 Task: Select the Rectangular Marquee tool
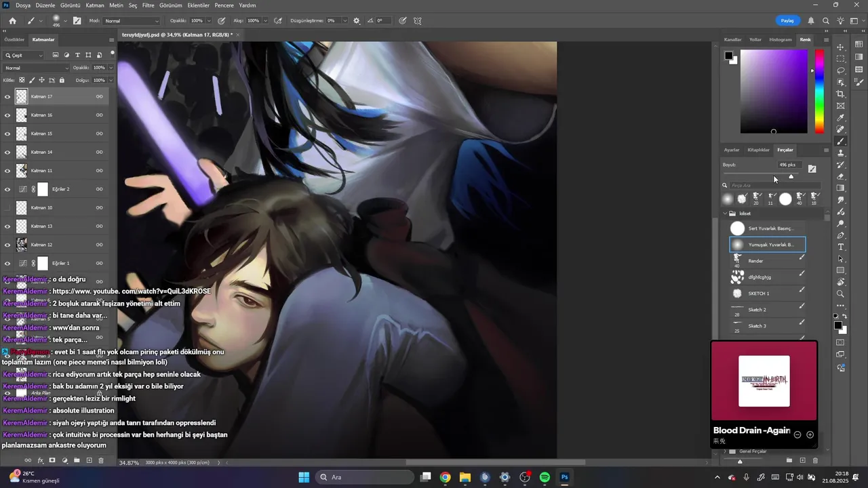pos(841,59)
